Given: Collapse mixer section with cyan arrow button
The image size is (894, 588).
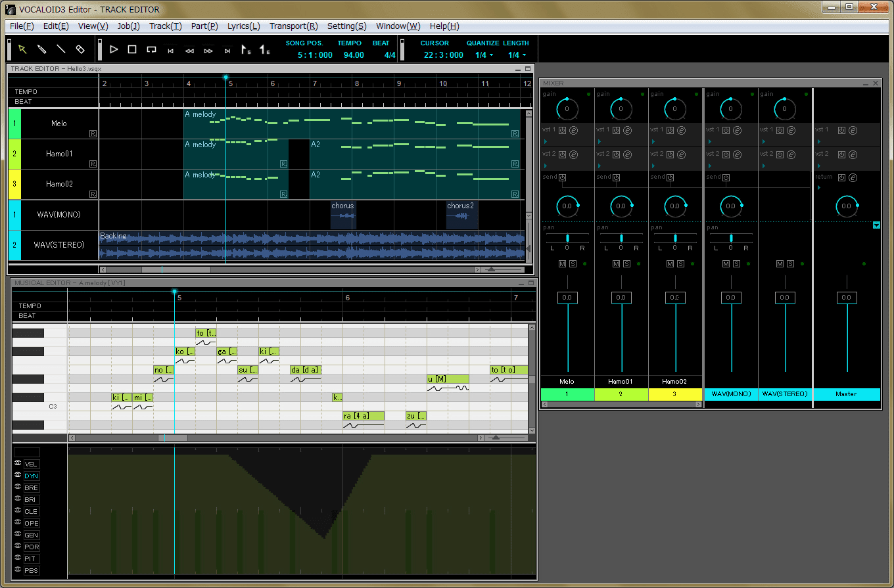Looking at the screenshot, I should (x=876, y=225).
